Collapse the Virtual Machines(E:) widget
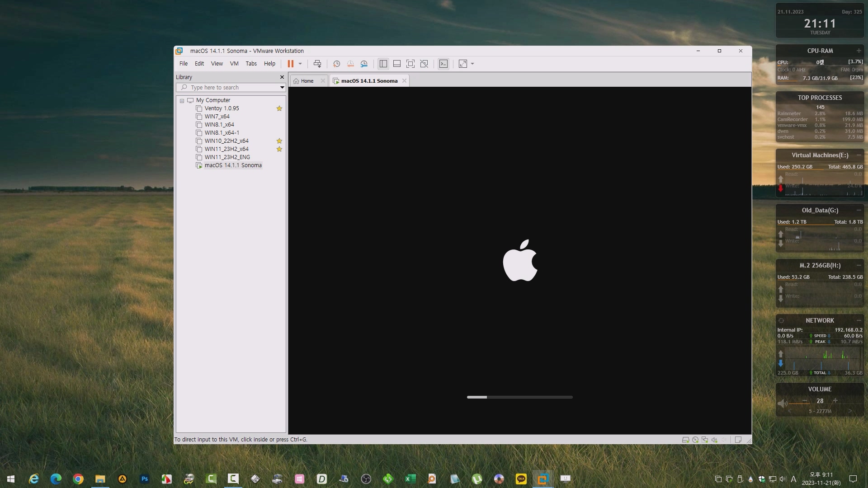 pos(859,155)
